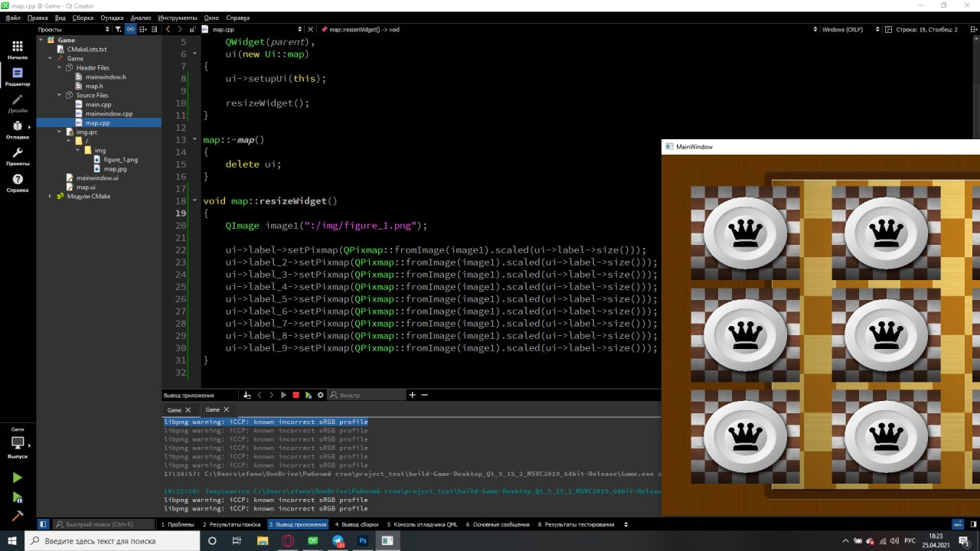This screenshot has height=551, width=980.
Task: Switch to Редактор editor mode
Action: [x=17, y=77]
